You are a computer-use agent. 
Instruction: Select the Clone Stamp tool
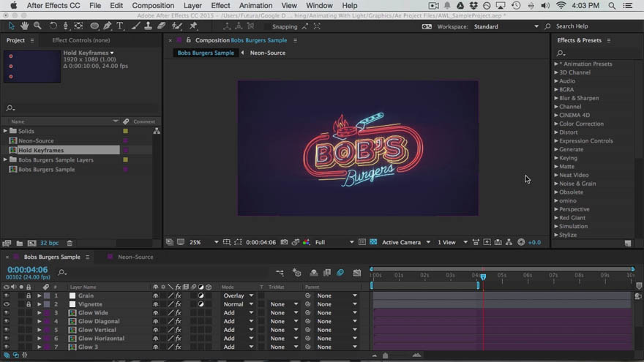click(149, 26)
